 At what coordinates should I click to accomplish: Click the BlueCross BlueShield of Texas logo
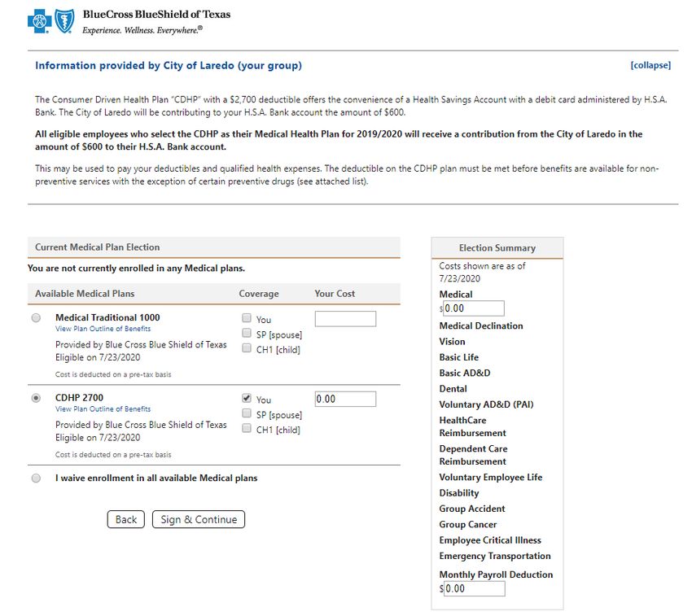pos(129,21)
